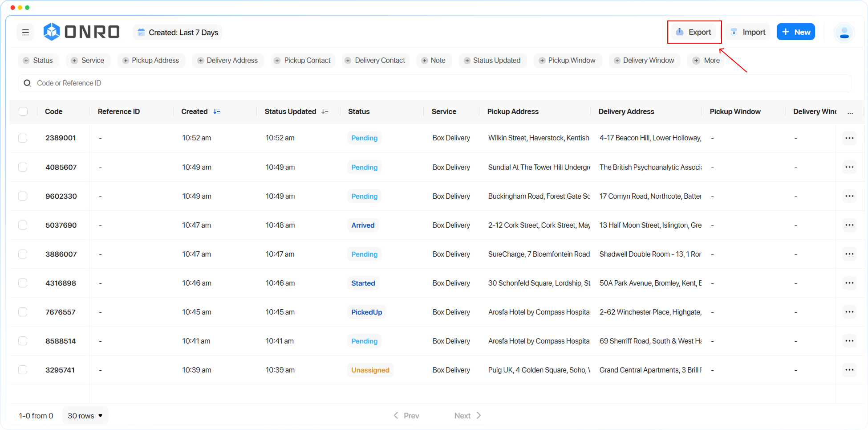Open the 30 rows per page dropdown

tap(85, 416)
